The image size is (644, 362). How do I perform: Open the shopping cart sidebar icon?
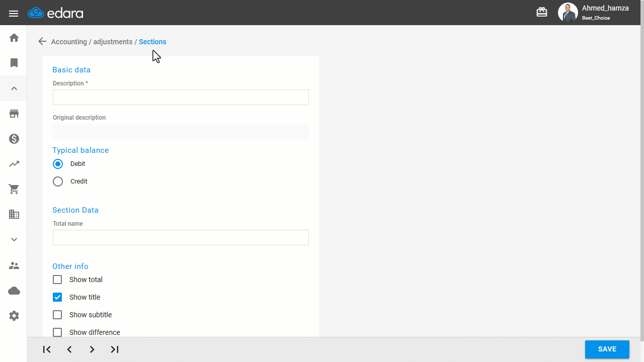pos(14,189)
